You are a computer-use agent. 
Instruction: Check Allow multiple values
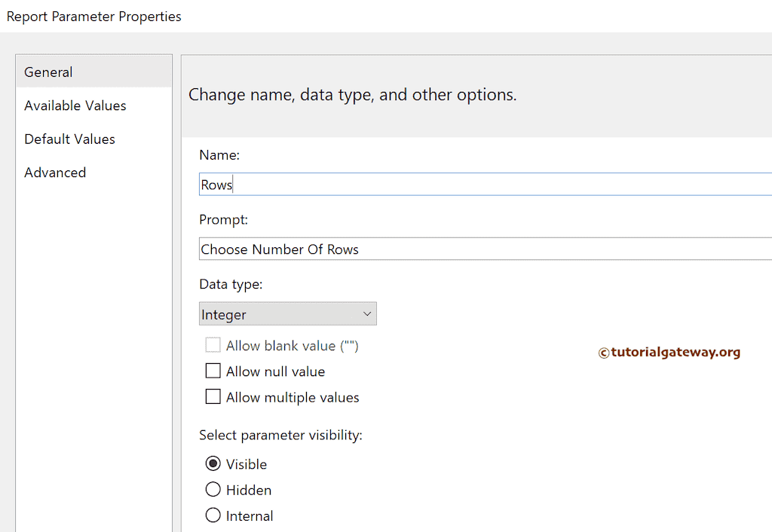tap(213, 397)
